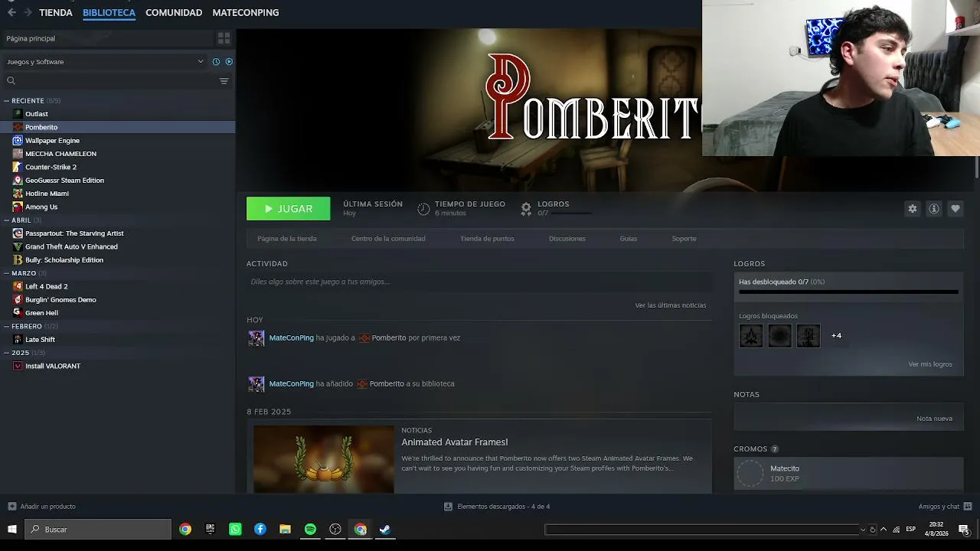Screen dimensions: 980x551
Task: Open the Discusiones tab
Action: tap(567, 239)
